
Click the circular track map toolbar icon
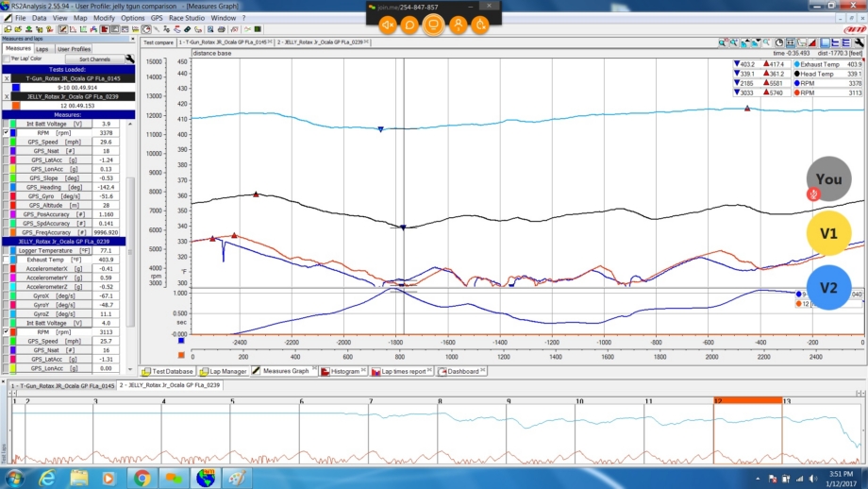click(x=146, y=29)
